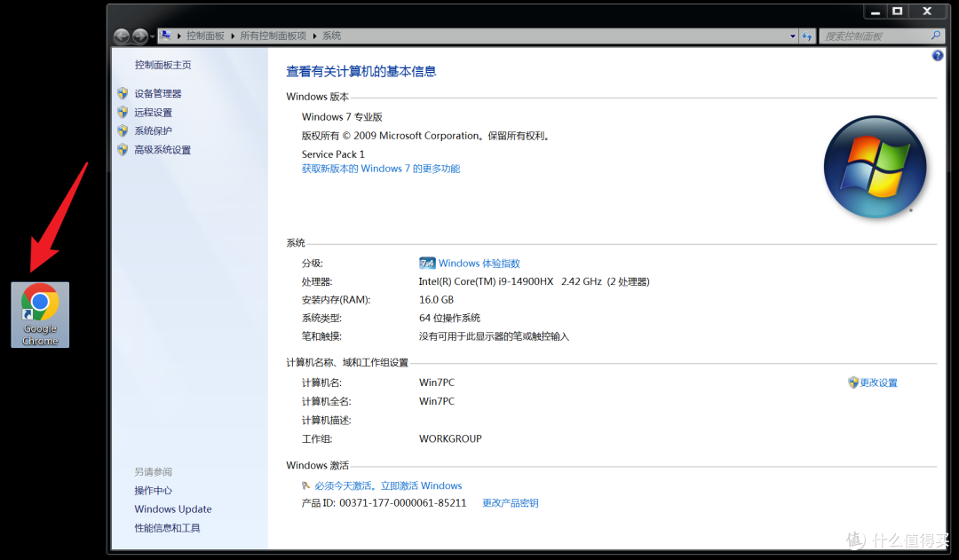959x560 pixels.
Task: Click the shield icon beside 高级系统设置
Action: pos(123,150)
